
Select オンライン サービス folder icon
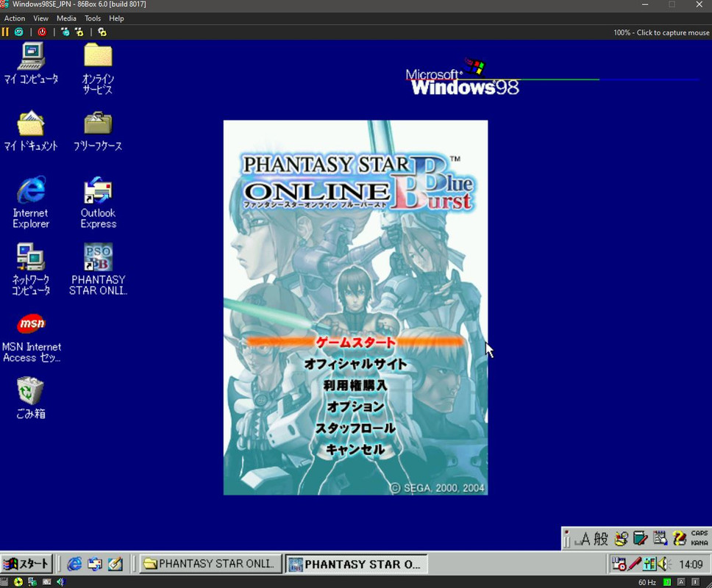[98, 68]
